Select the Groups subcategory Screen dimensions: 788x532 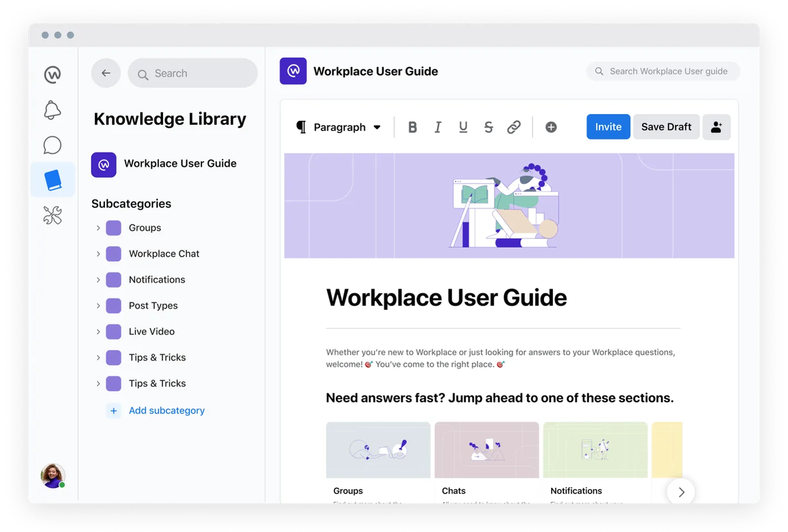coord(145,228)
